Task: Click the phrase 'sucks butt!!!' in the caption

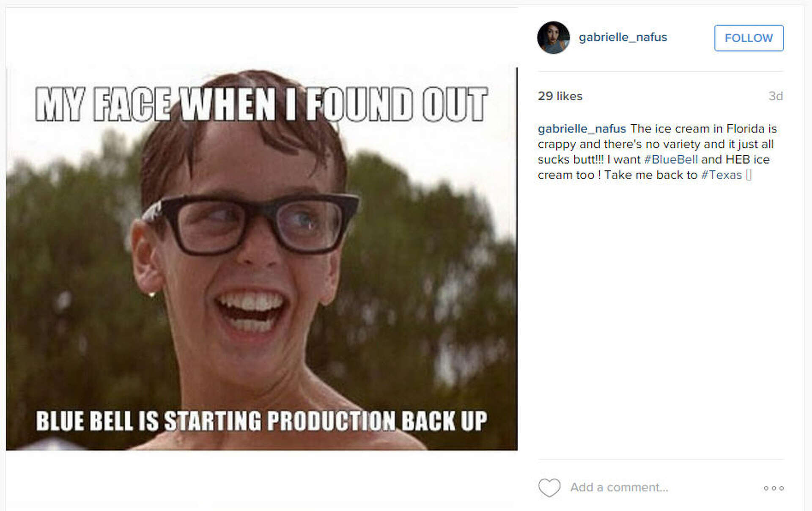Action: click(571, 159)
